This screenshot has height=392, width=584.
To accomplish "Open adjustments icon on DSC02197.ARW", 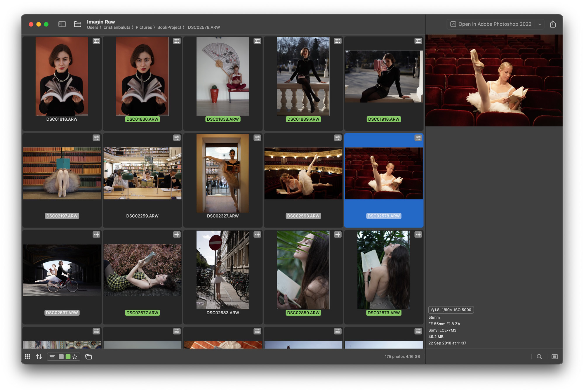I will click(x=96, y=138).
